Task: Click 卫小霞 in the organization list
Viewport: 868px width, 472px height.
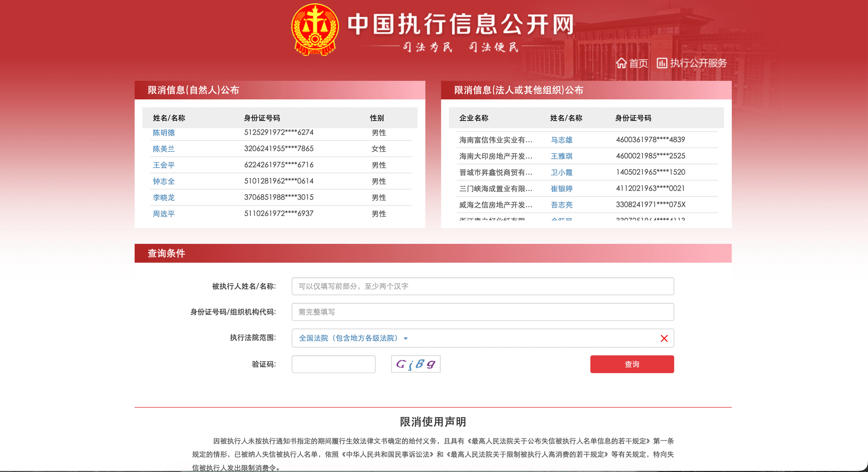Action: pos(561,172)
